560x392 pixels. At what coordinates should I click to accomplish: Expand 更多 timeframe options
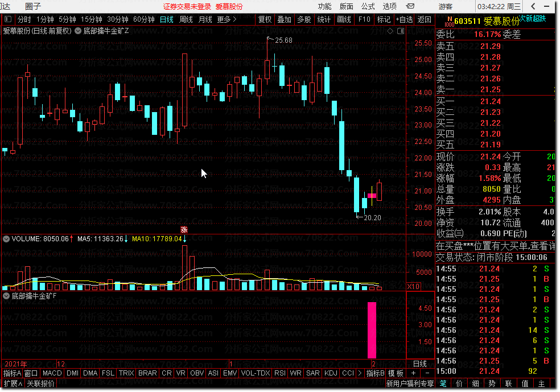(227, 19)
